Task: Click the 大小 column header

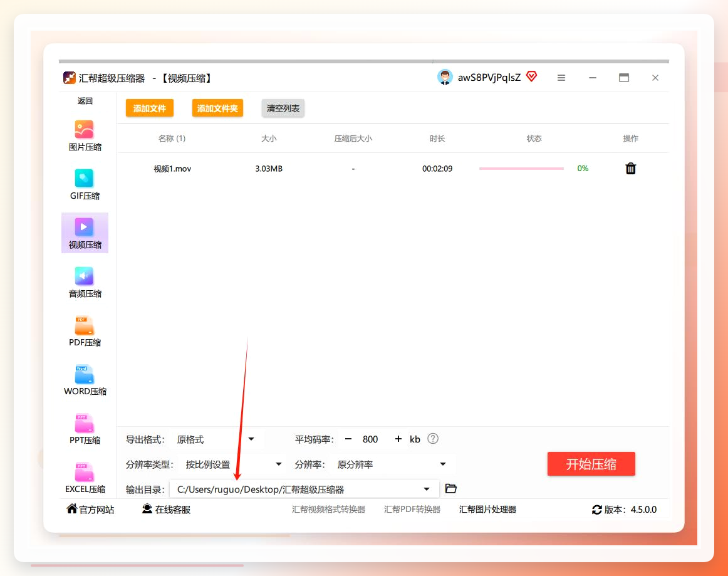Action: [269, 139]
